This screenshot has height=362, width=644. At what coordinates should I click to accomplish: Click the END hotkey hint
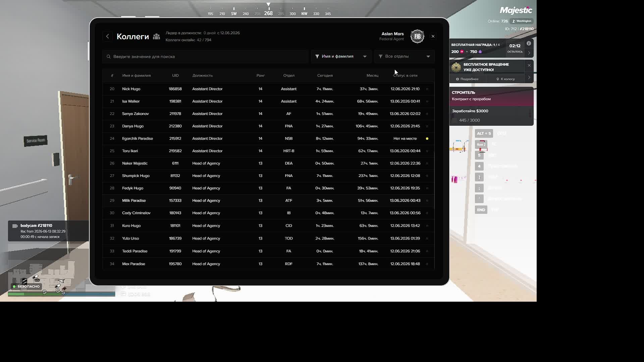[481, 210]
